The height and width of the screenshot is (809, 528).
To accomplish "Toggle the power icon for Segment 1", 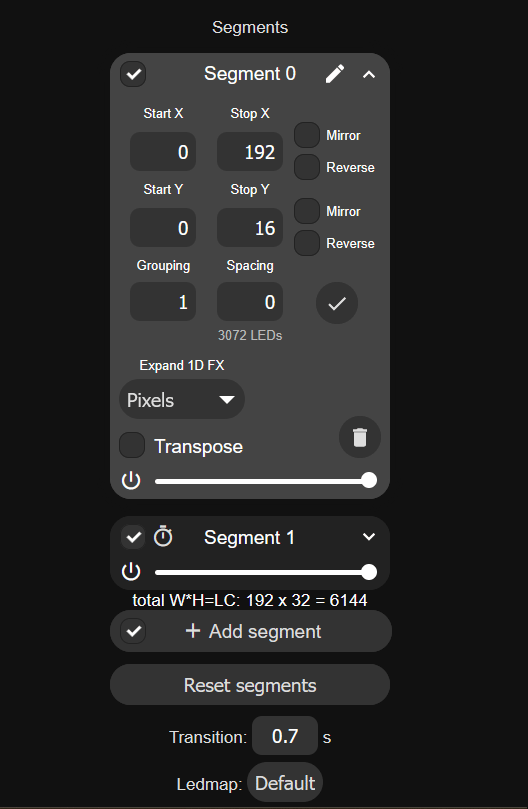I will pyautogui.click(x=131, y=572).
